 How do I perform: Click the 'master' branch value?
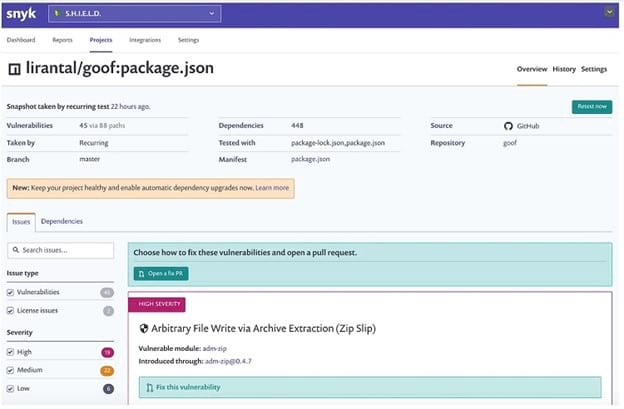point(90,159)
